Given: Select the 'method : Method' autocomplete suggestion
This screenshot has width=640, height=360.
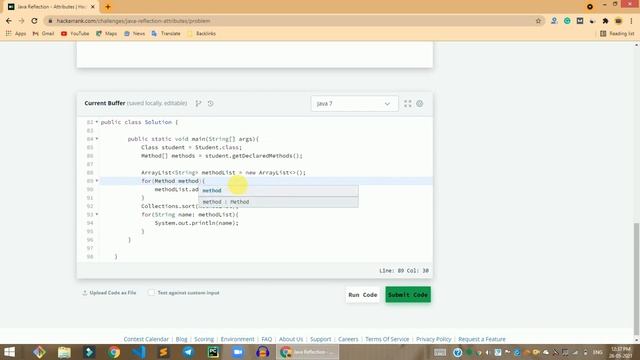Looking at the screenshot, I should click(278, 202).
